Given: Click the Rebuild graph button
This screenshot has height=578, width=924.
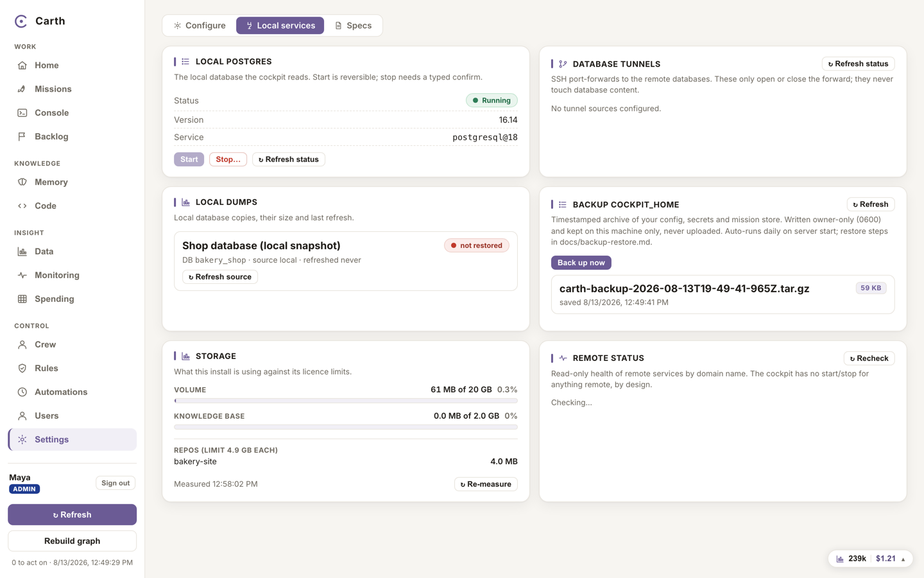Looking at the screenshot, I should coord(72,541).
